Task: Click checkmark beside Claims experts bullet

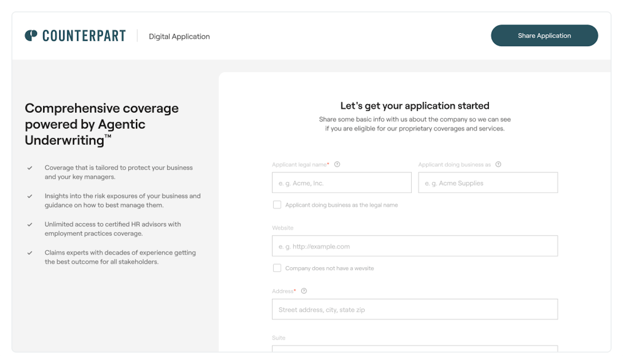Action: pyautogui.click(x=30, y=253)
